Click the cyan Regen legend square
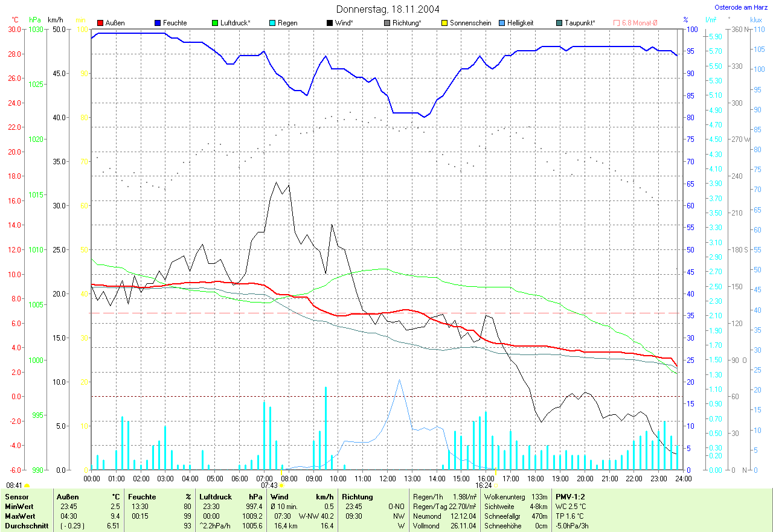The height and width of the screenshot is (532, 773). [x=273, y=23]
